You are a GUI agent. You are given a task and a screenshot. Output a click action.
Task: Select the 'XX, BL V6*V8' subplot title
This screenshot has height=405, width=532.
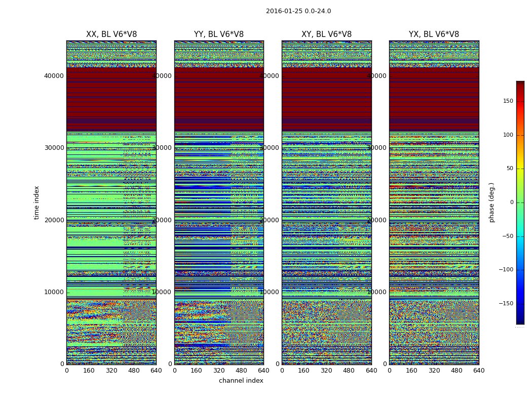pos(111,34)
